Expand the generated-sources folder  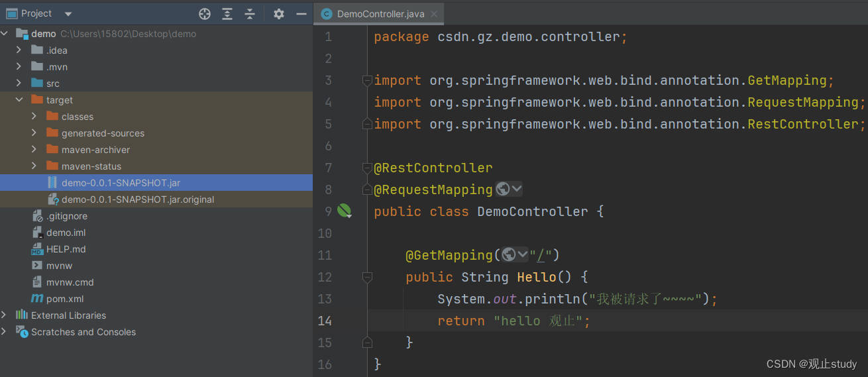click(x=34, y=133)
